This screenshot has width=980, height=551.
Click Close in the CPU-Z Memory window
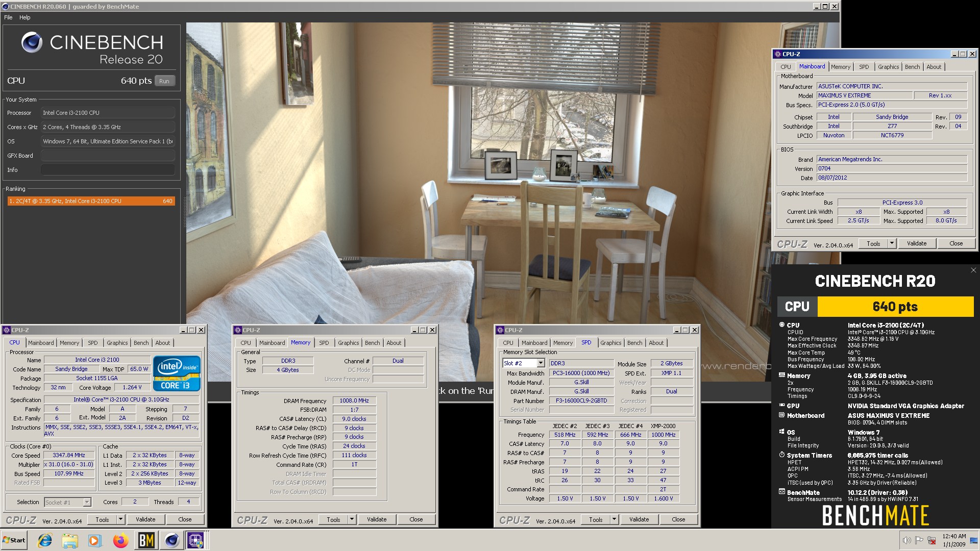(416, 519)
